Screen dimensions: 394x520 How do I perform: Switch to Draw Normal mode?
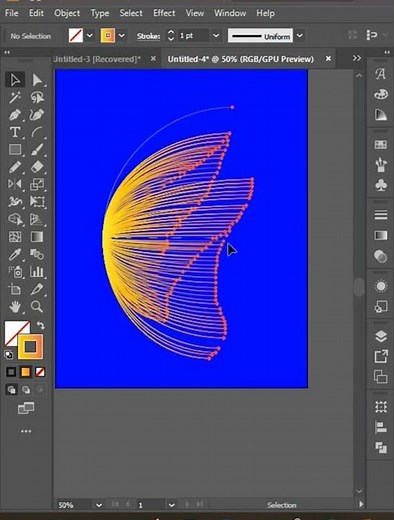11,389
